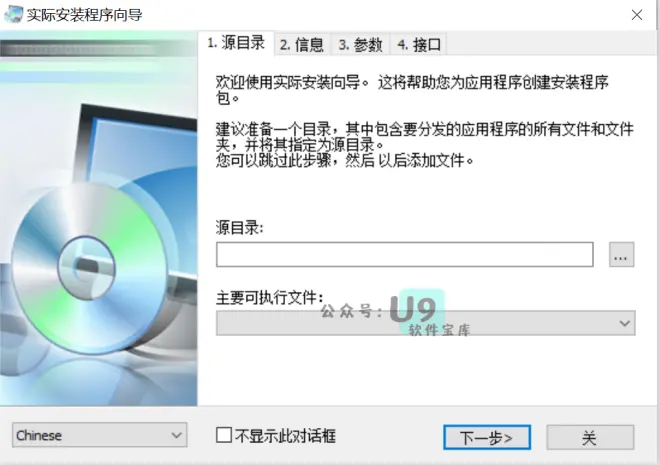
Task: Click the 关 button
Action: (x=590, y=438)
